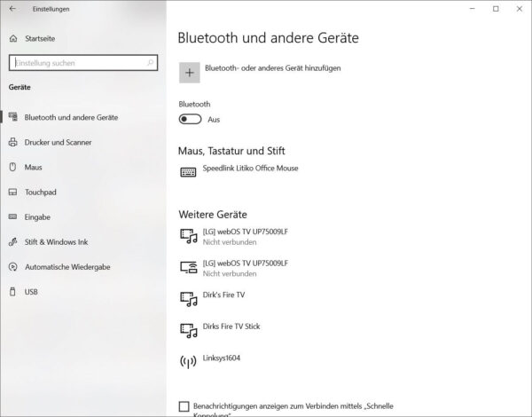The image size is (532, 417).
Task: Click the Stift & Windows Ink pen icon
Action: point(13,242)
